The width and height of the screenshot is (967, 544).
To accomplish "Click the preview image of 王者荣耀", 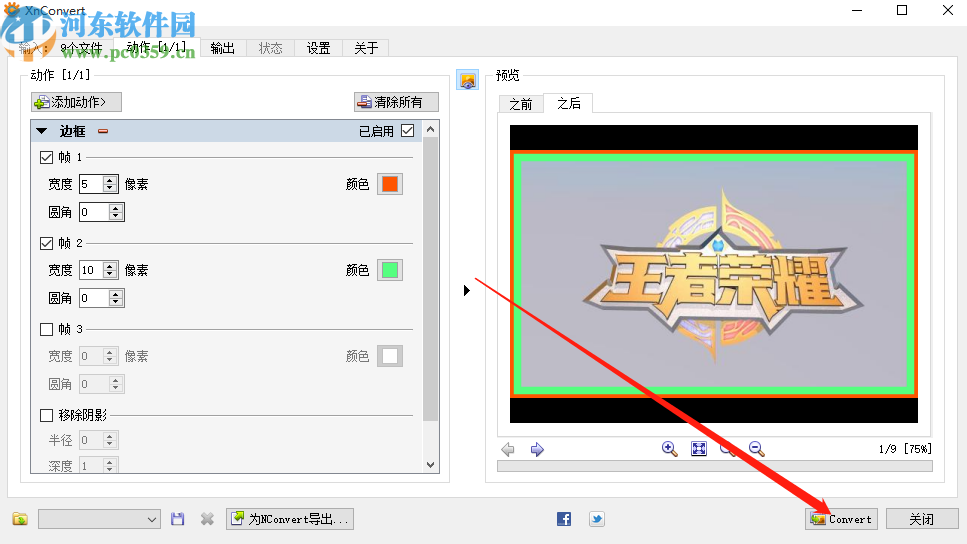I will tap(714, 274).
